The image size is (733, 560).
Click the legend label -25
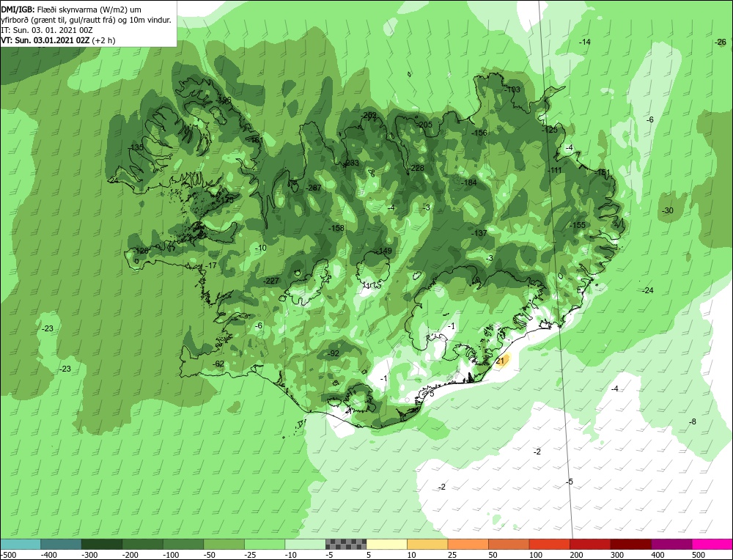coord(250,555)
